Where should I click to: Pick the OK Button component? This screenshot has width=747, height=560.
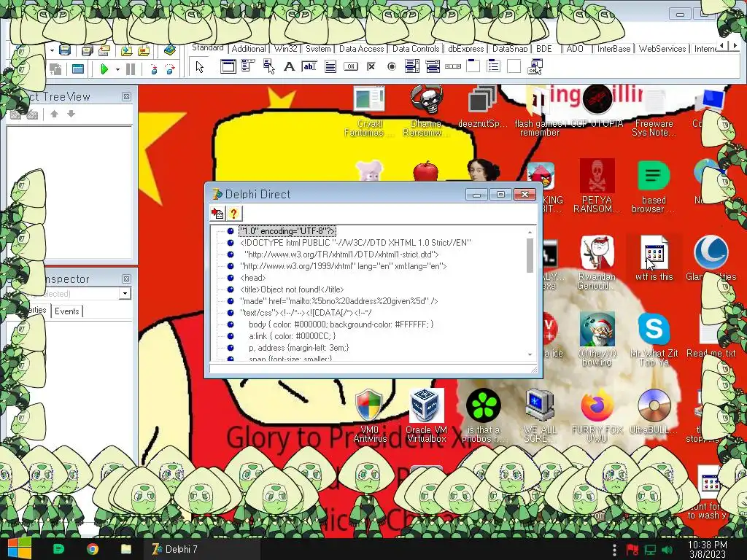coord(351,66)
